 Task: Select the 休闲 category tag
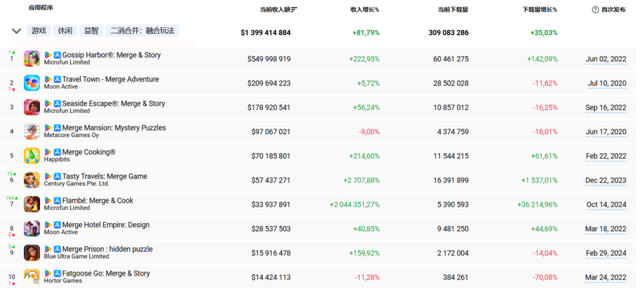[x=65, y=31]
